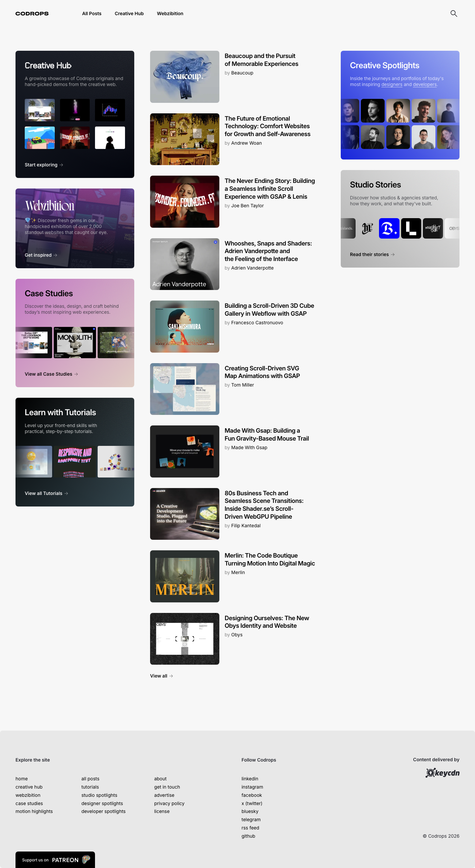Click the keycdn logo
Viewport: 475px width, 868px height.
tap(442, 773)
